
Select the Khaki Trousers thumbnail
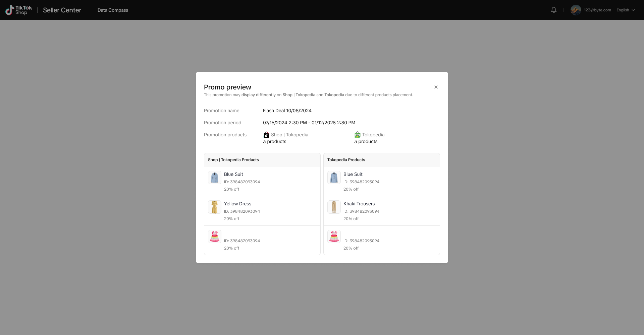pos(334,207)
